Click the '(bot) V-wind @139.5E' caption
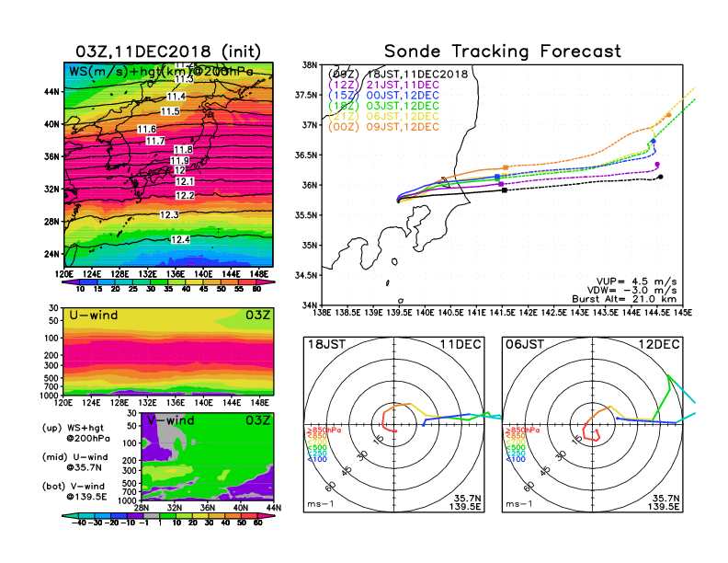This screenshot has height=563, width=728. point(75,491)
